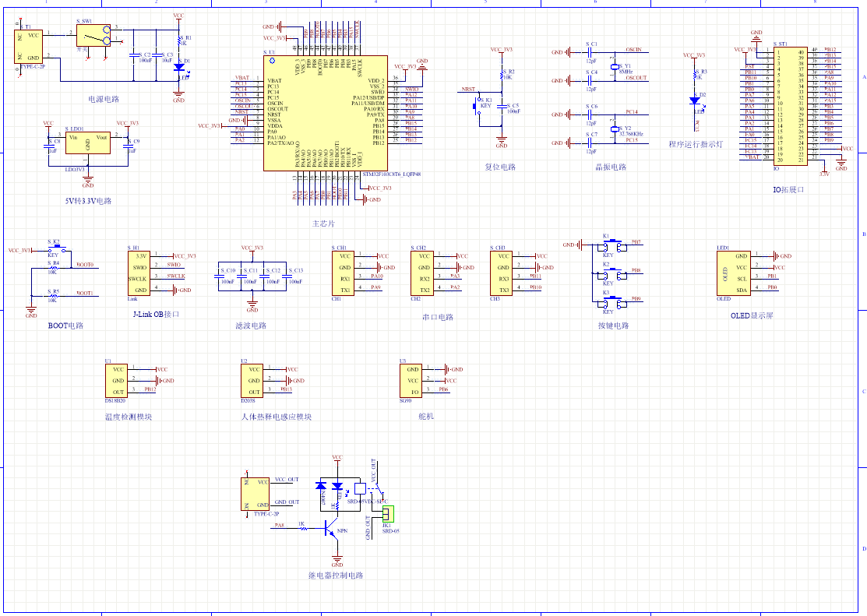Image resolution: width=867 pixels, height=616 pixels.
Task: Click the K1 key connected to PB7
Action: coord(611,245)
